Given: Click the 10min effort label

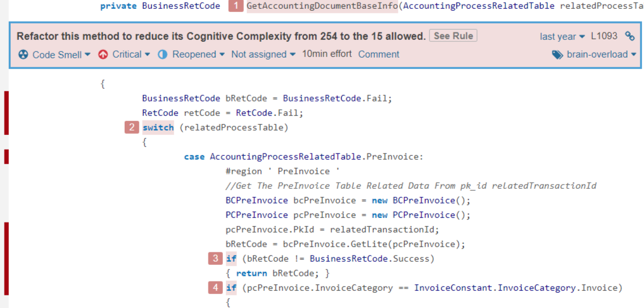Looking at the screenshot, I should pyautogui.click(x=327, y=55).
